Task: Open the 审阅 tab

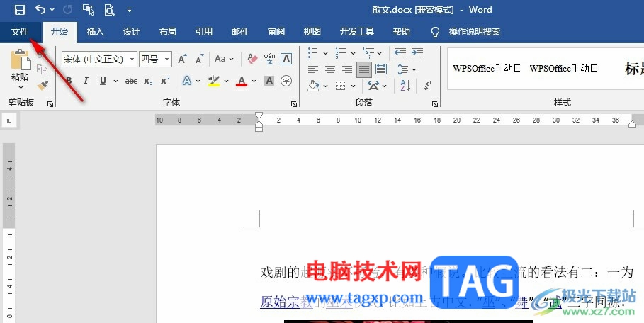Action: (x=276, y=32)
